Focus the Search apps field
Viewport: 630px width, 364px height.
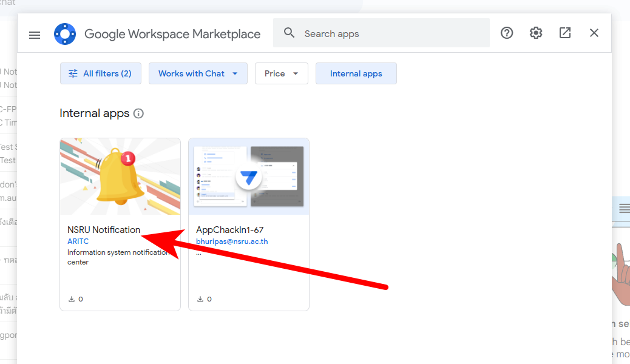pos(381,33)
